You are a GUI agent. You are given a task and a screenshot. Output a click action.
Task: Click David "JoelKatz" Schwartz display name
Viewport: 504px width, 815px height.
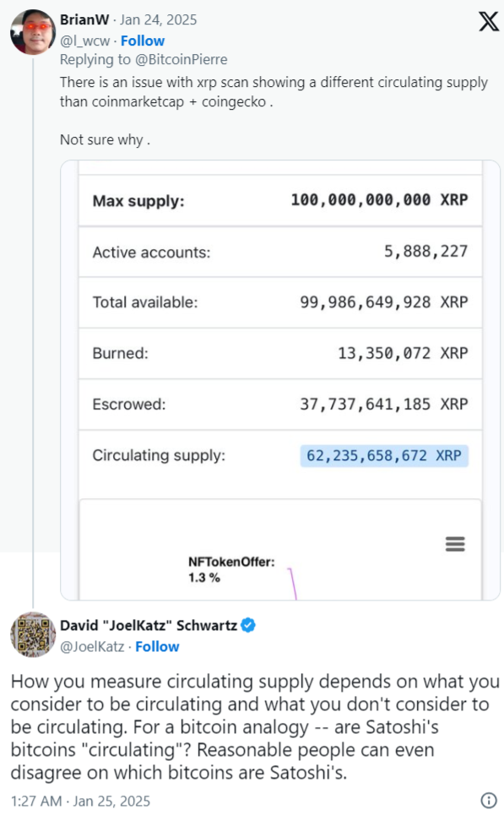[x=149, y=625]
